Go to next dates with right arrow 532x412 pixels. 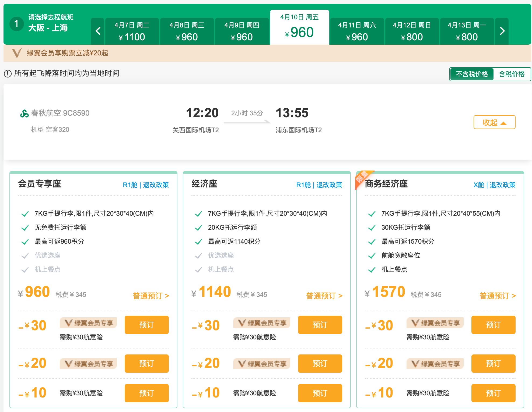click(x=502, y=31)
